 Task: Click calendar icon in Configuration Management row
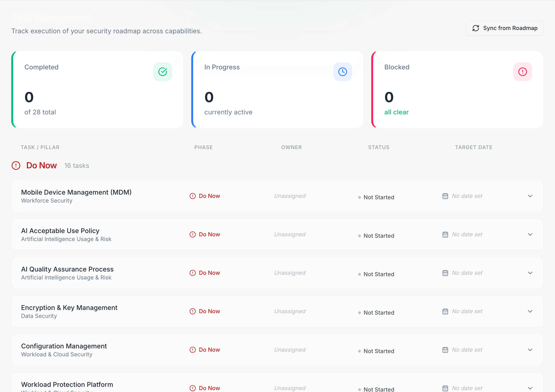[x=445, y=350]
